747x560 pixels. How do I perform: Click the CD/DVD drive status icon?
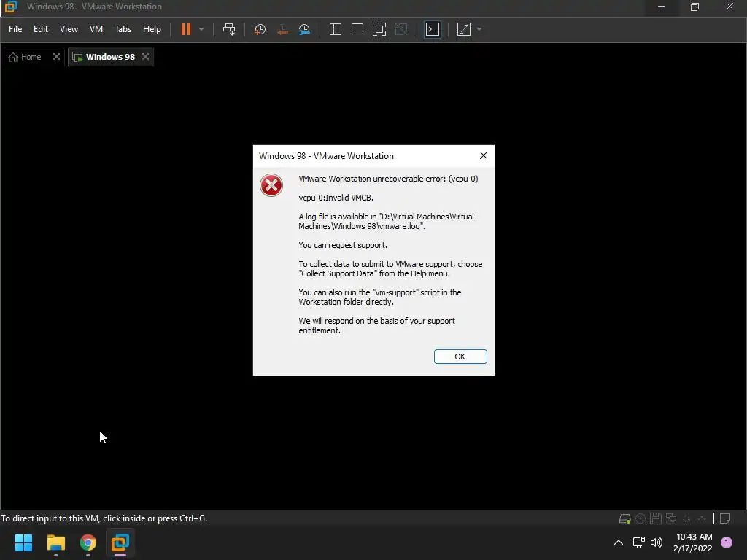[x=640, y=518]
